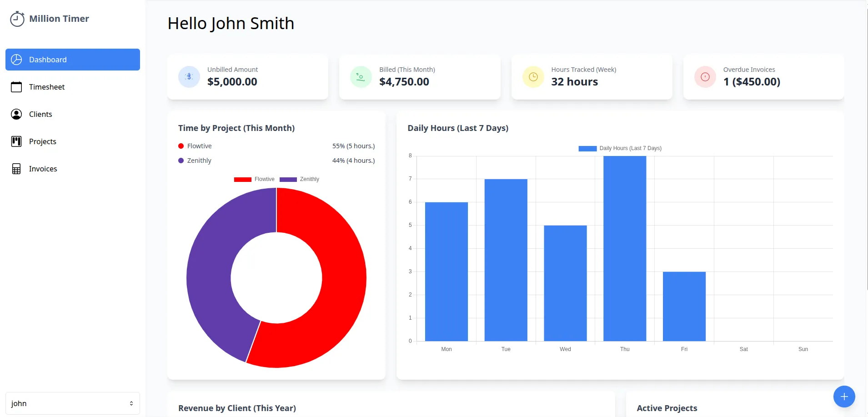Select the Dashboard speedometer icon
868x417 pixels.
coord(16,60)
